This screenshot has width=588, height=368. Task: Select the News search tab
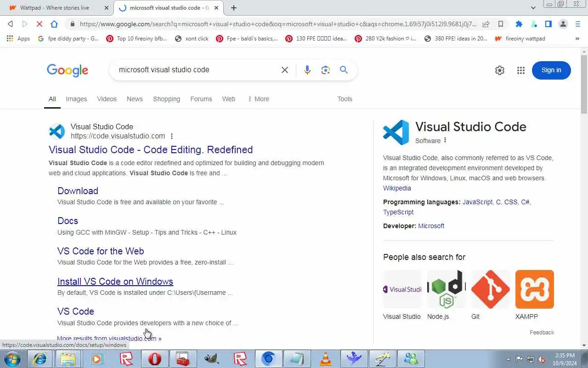pyautogui.click(x=135, y=99)
